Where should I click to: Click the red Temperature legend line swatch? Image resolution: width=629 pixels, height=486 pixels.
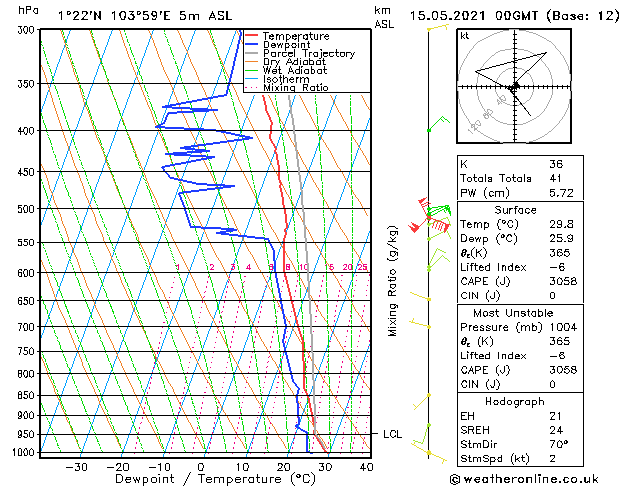coord(252,36)
